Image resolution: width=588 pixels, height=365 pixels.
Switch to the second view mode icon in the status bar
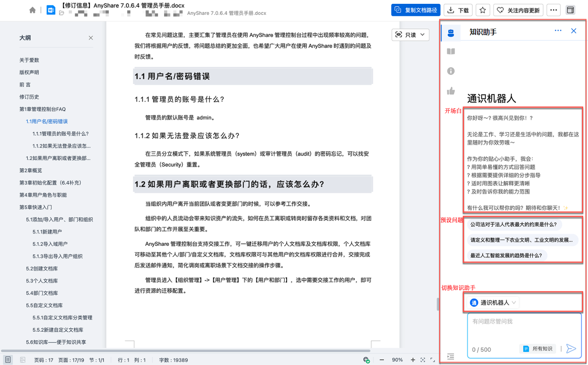coord(22,360)
